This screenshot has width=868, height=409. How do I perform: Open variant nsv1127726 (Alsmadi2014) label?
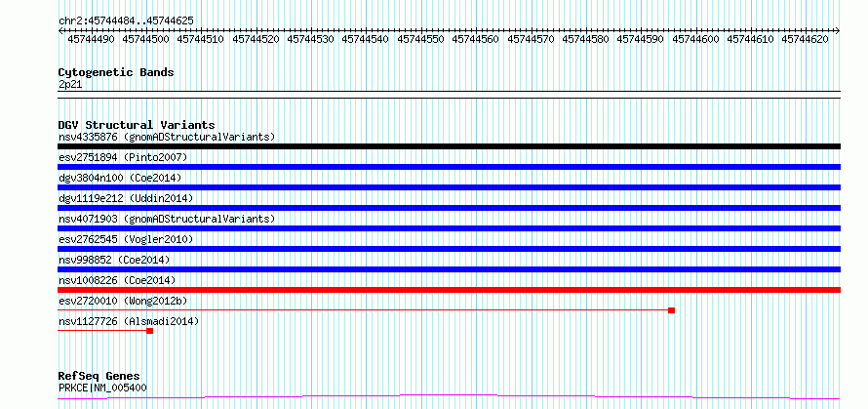pyautogui.click(x=129, y=321)
